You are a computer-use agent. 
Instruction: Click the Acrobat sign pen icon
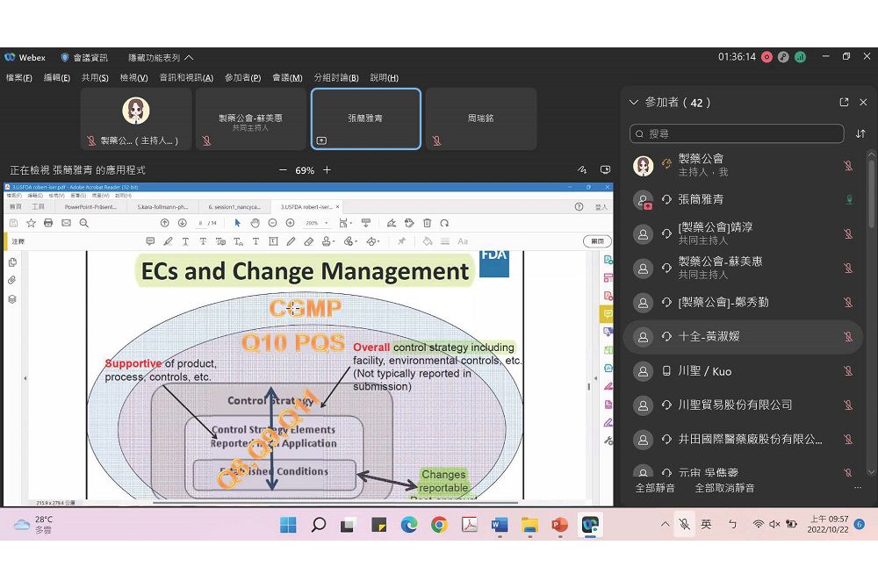tap(392, 223)
